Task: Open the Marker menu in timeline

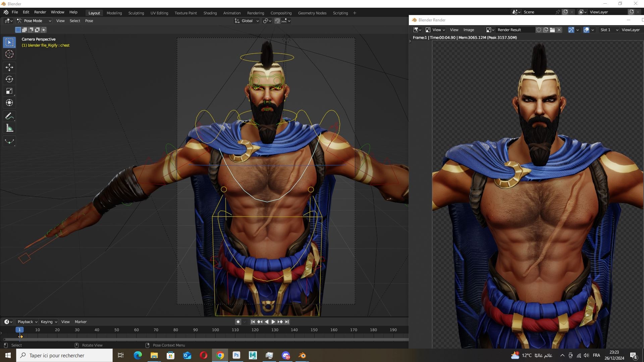Action: (x=80, y=322)
